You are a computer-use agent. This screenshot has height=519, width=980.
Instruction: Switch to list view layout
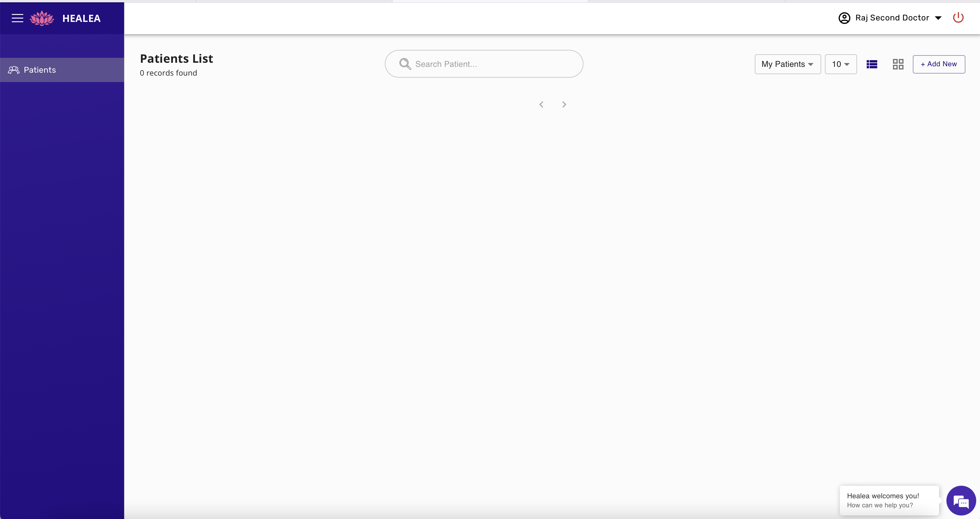(872, 64)
